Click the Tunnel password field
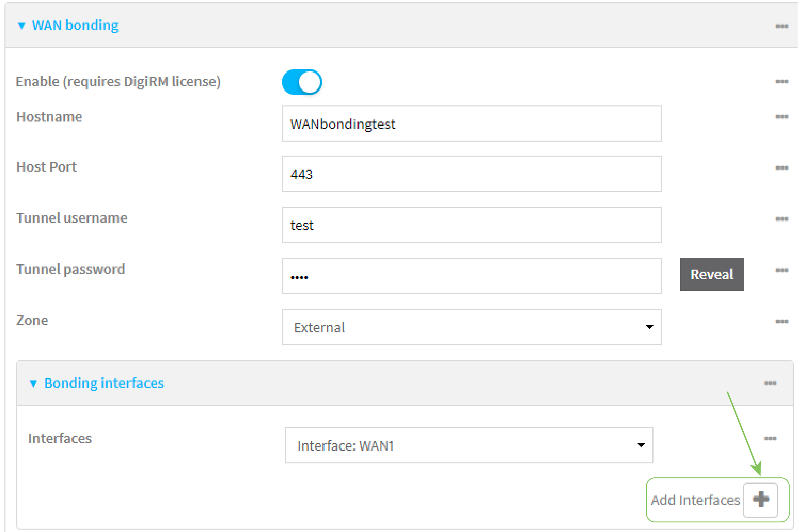Image resolution: width=798 pixels, height=532 pixels. (x=471, y=276)
